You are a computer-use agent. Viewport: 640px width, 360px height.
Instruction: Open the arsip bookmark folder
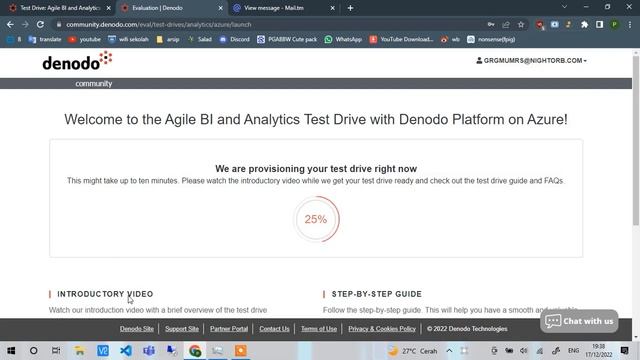pyautogui.click(x=168, y=40)
